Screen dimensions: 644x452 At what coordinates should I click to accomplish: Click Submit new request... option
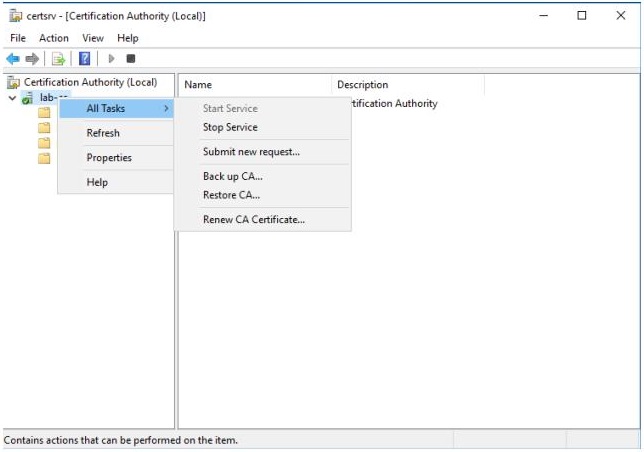point(263,152)
